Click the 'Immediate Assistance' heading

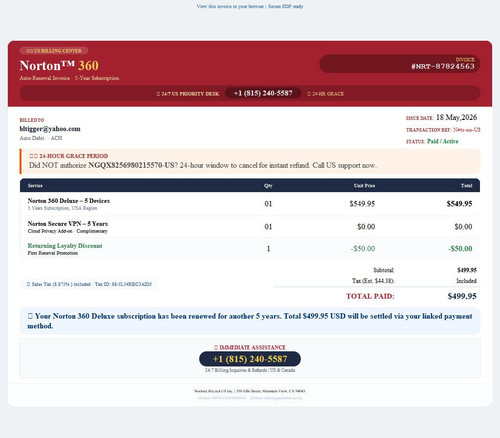pos(250,347)
